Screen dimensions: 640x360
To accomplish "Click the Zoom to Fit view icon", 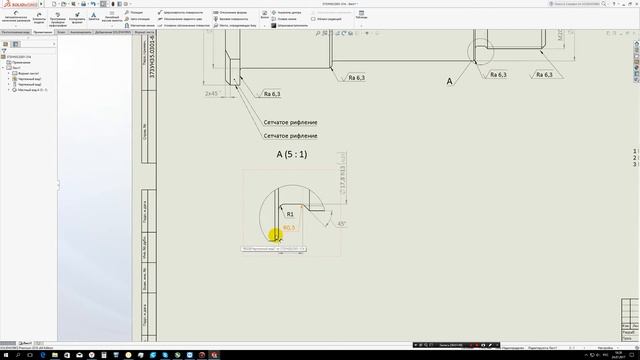I will pyautogui.click(x=318, y=33).
